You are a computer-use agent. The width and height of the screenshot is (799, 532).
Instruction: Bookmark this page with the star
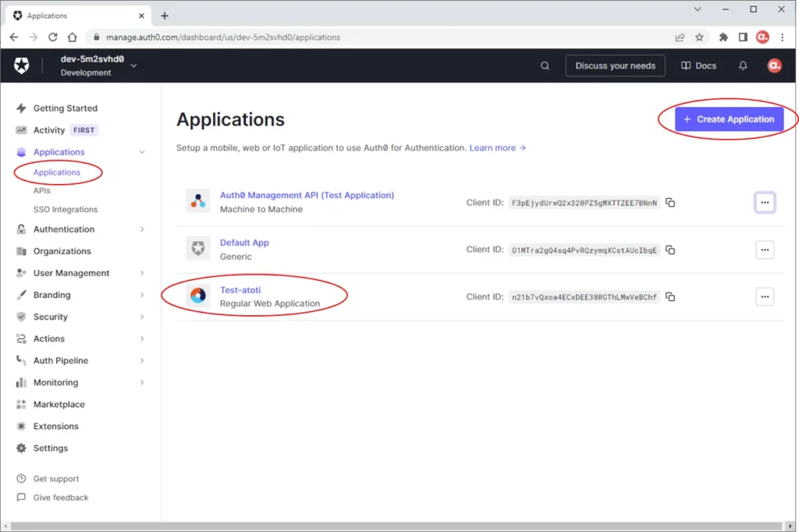click(699, 37)
